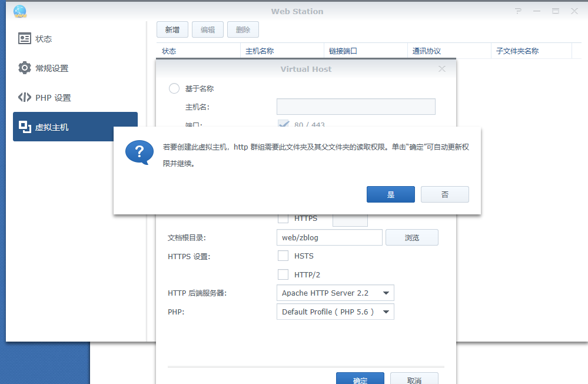Switch to the PHP 设置 section
588x384 pixels.
(x=53, y=98)
